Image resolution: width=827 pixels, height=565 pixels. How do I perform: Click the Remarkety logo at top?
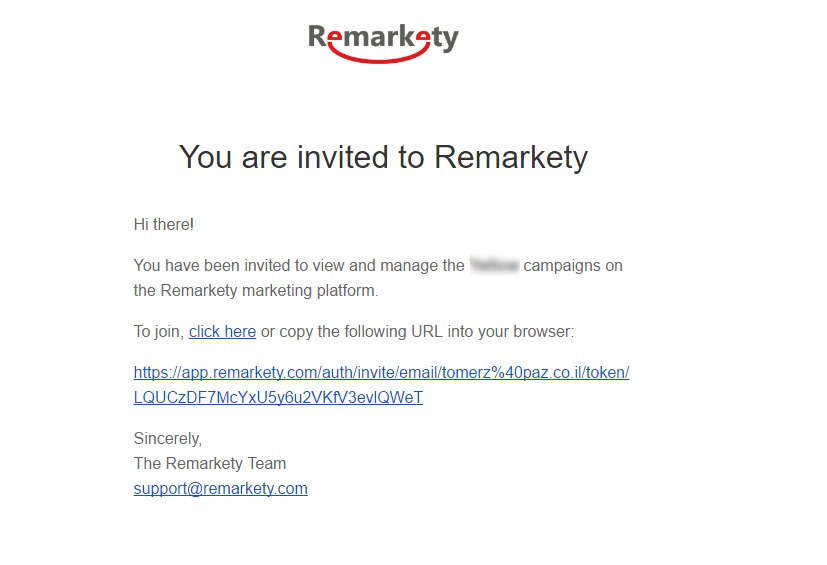click(x=383, y=43)
